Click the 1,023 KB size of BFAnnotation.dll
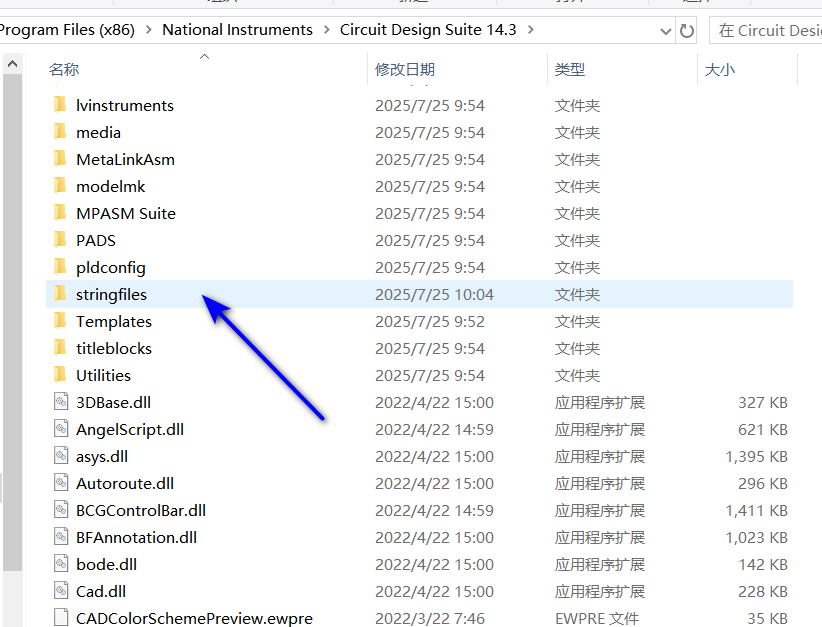This screenshot has width=822, height=627. 756,537
